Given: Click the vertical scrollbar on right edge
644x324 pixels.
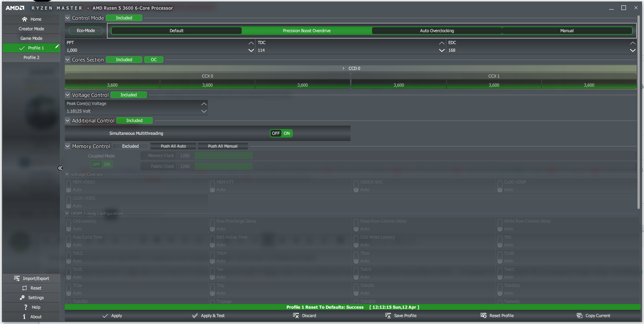Looking at the screenshot, I should click(639, 112).
